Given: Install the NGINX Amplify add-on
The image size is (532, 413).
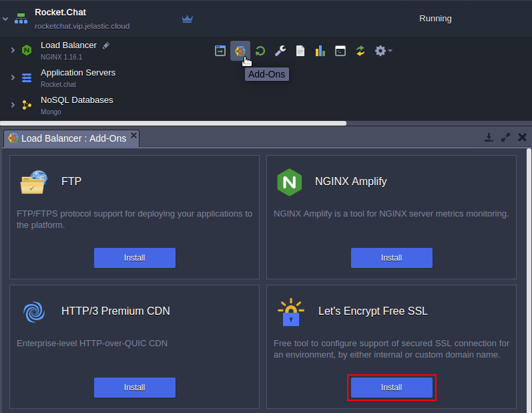Looking at the screenshot, I should pos(392,258).
